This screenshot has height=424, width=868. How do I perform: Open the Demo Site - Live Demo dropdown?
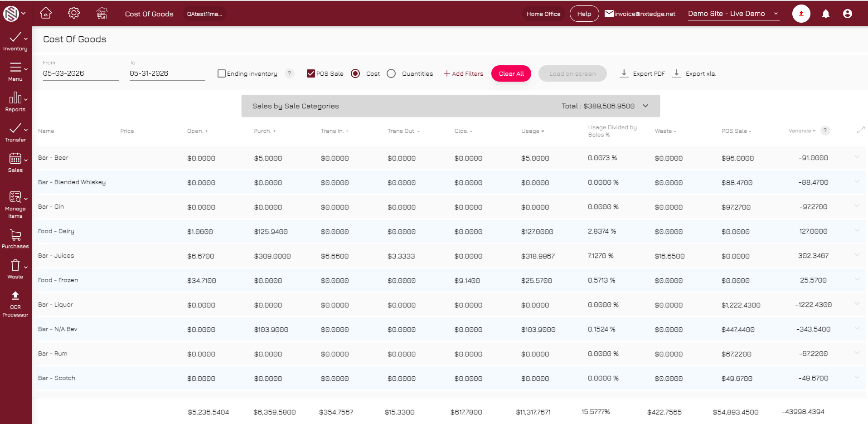733,14
